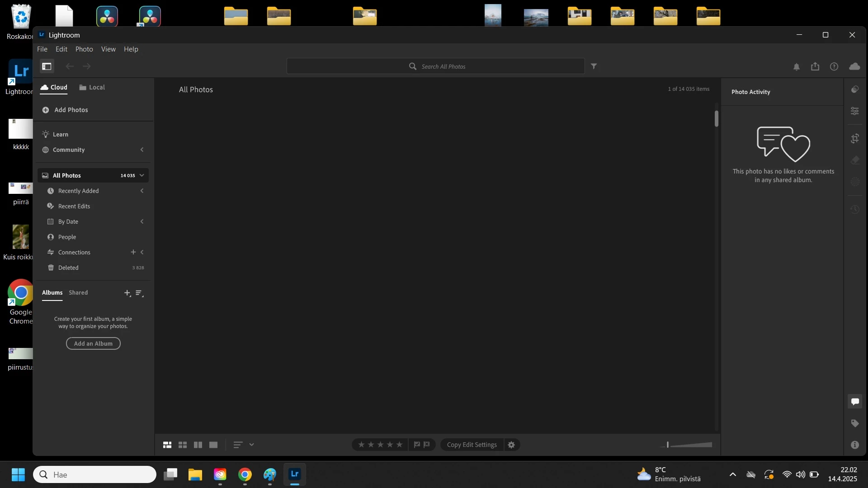Expand the Recently Added chevron
This screenshot has width=868, height=488.
(x=142, y=191)
